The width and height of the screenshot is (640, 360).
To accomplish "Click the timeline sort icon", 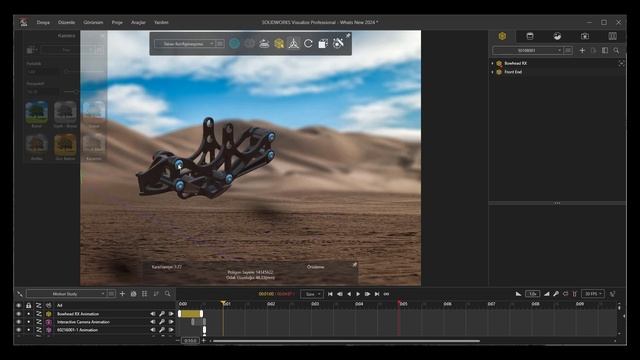I will click(x=156, y=293).
